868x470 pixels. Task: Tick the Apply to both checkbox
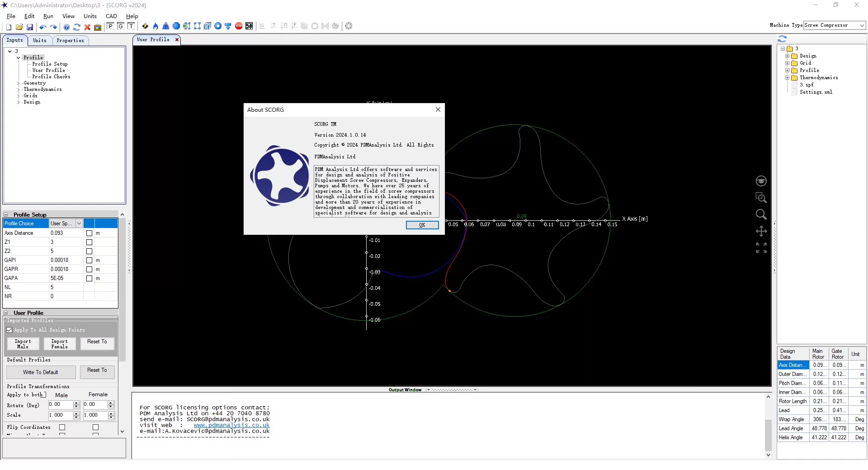click(43, 395)
